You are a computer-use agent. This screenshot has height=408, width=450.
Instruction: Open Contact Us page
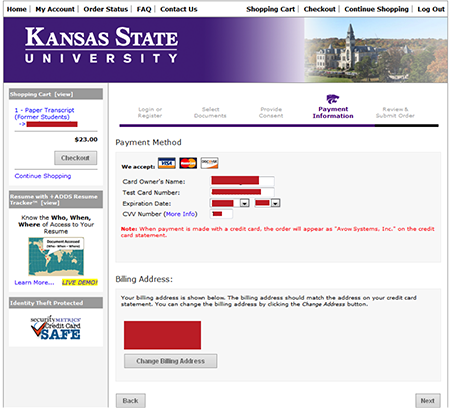[x=179, y=9]
